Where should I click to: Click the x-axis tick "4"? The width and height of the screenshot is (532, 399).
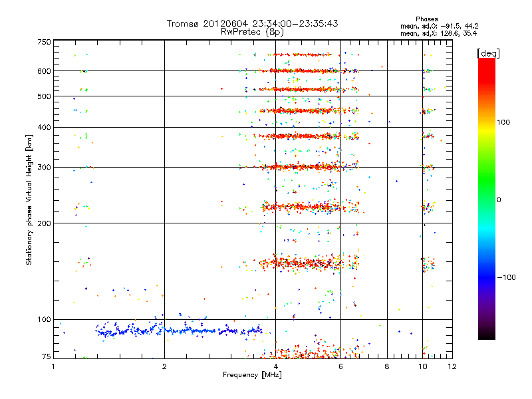275,366
